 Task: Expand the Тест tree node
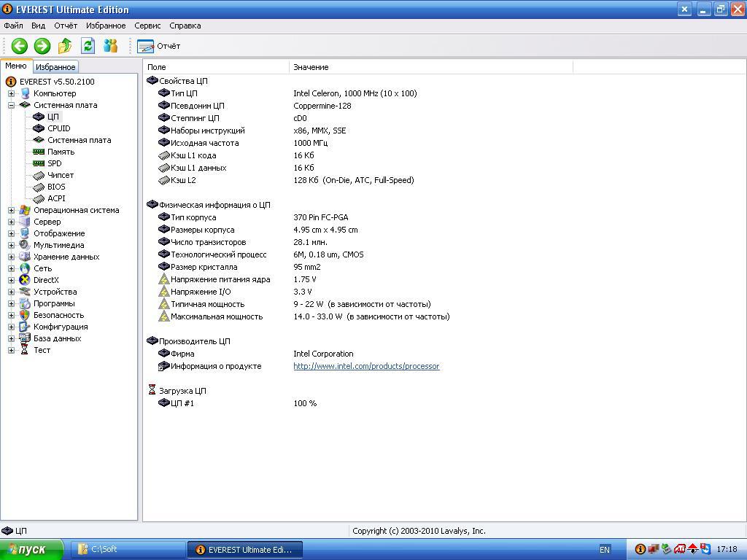11,350
